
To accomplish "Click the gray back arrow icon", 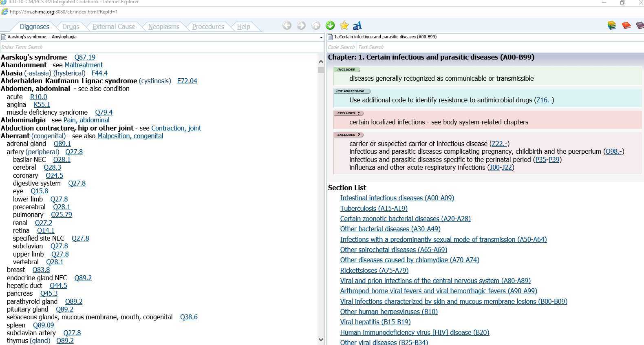I will [287, 26].
